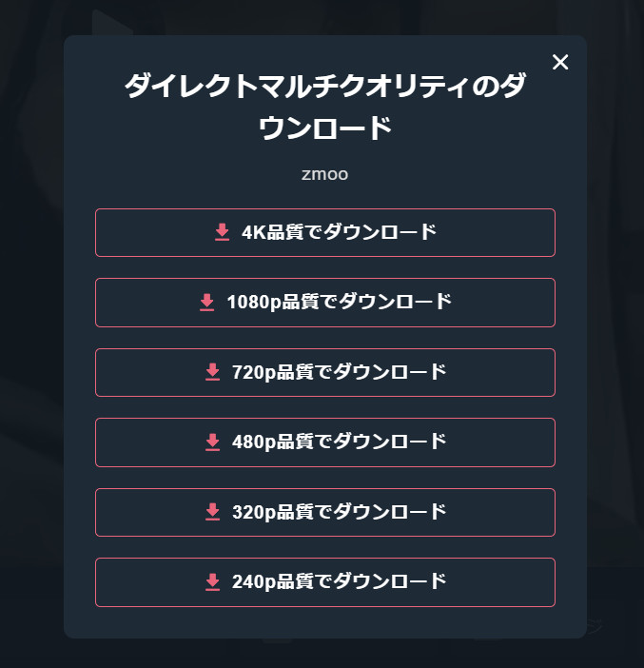The height and width of the screenshot is (668, 644).
Task: Select the download icon beside 240p品質
Action: point(213,581)
